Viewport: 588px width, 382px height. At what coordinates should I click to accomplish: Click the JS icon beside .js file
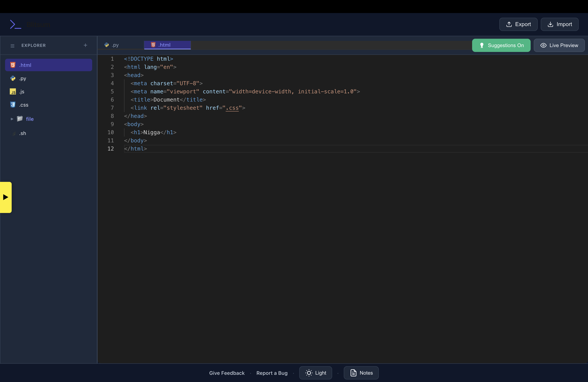pyautogui.click(x=13, y=92)
